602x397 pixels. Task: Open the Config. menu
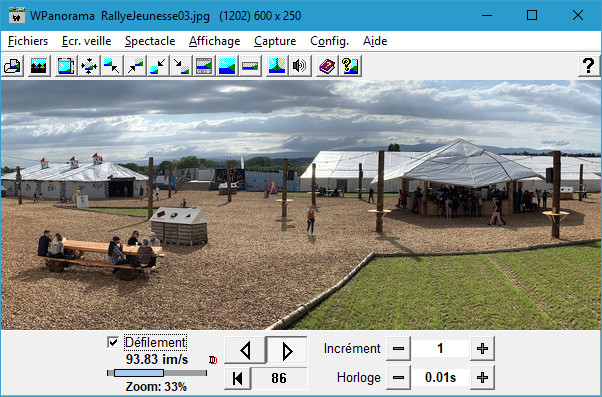coord(329,41)
